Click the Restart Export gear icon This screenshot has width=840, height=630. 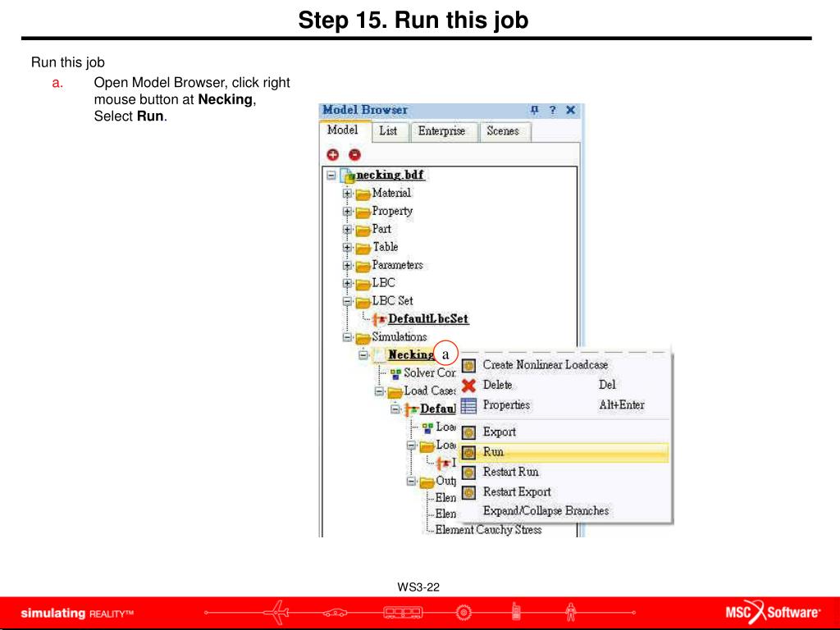[x=468, y=492]
